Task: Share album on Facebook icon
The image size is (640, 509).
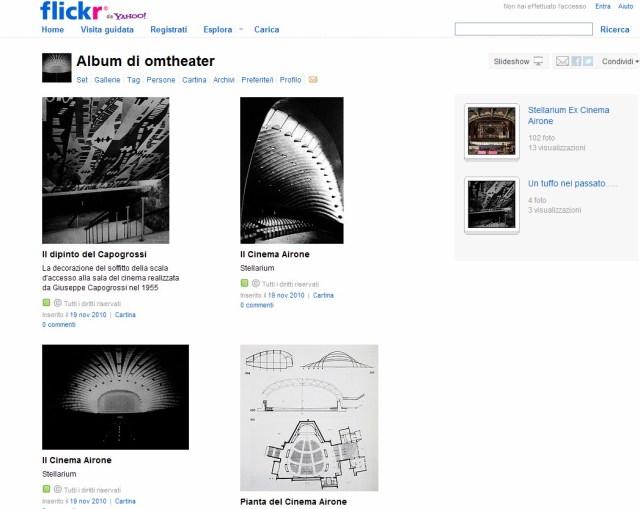Action: [576, 61]
